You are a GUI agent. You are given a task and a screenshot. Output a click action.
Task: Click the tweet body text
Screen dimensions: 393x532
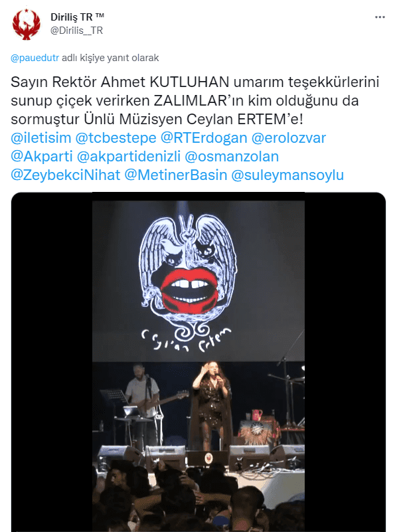click(x=195, y=100)
